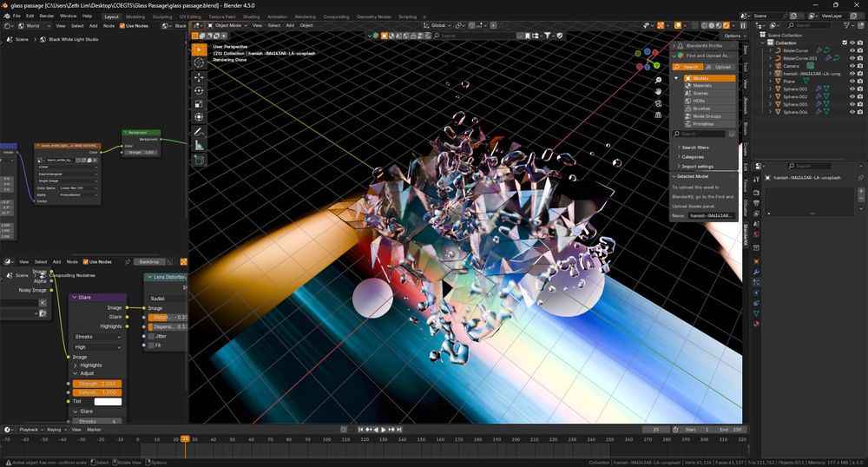Toggle visibility eye for Camera

(x=852, y=66)
